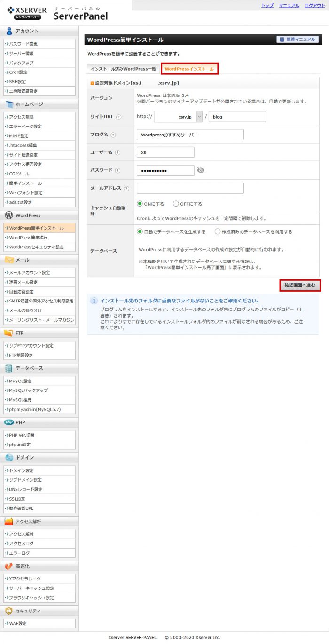Screen dimensions: 329x644
Task: Open アクセス制限 in sidebar
Action: [39, 117]
